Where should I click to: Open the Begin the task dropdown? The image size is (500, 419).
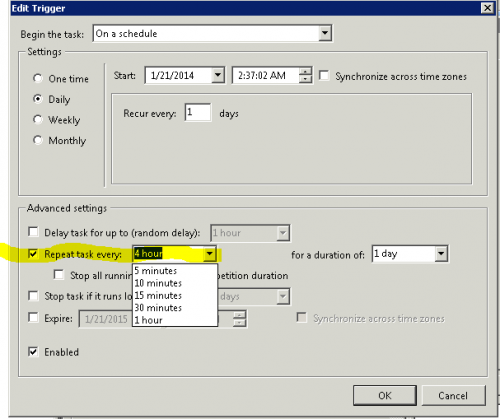(324, 33)
